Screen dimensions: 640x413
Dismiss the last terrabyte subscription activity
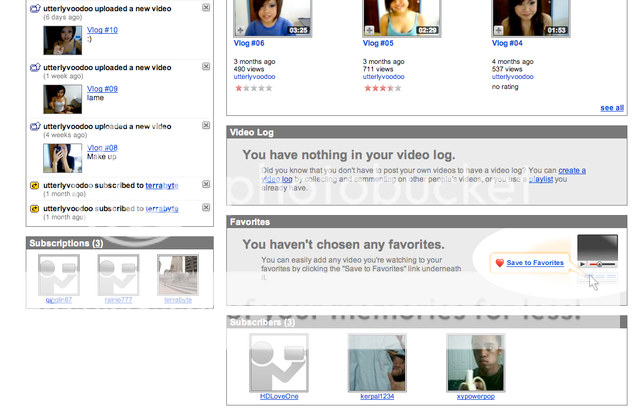coord(206,208)
